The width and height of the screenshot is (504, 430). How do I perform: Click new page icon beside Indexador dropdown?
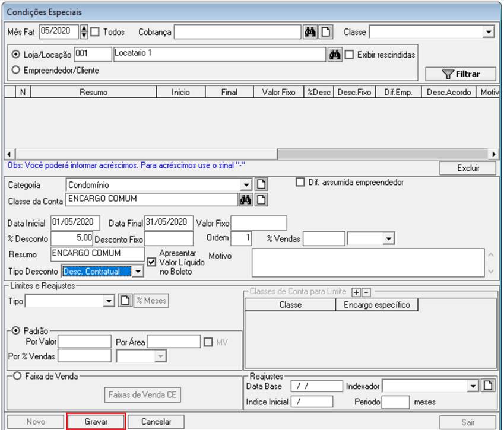click(x=488, y=386)
